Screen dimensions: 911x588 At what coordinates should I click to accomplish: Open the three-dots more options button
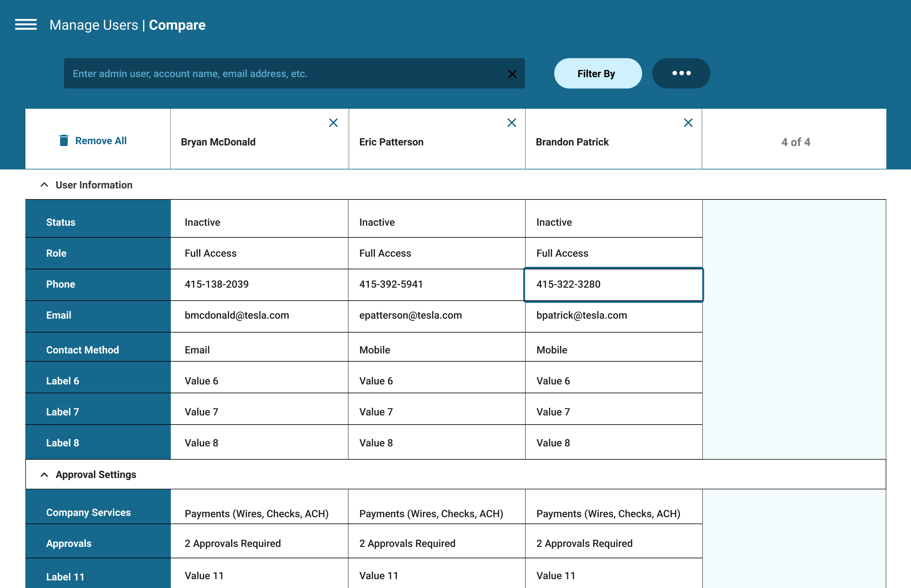[681, 73]
